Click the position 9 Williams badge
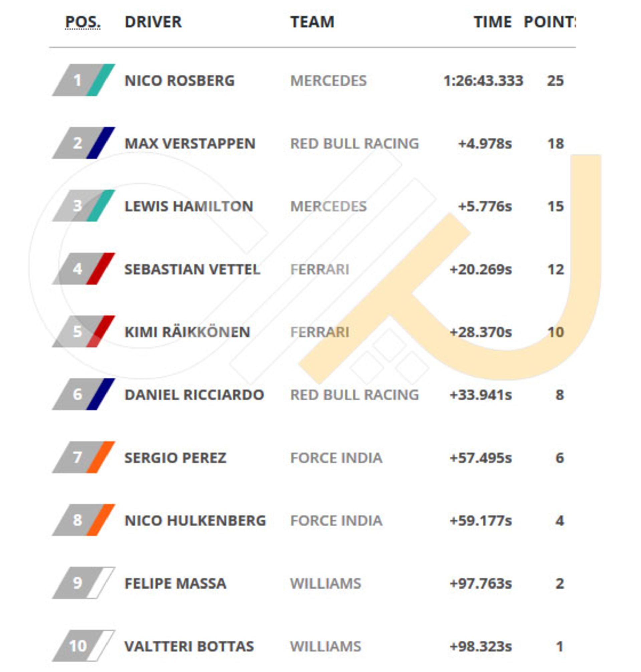Viewport: 641px width, 672px height. (x=83, y=583)
